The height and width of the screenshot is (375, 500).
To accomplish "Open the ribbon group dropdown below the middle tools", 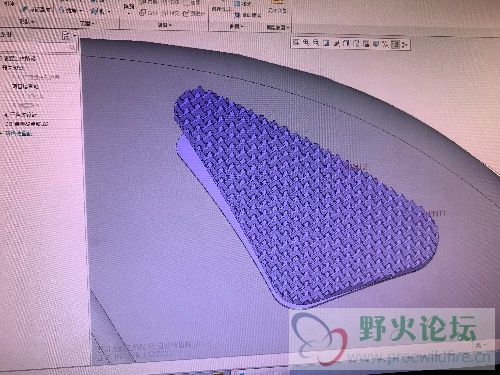I will (164, 25).
